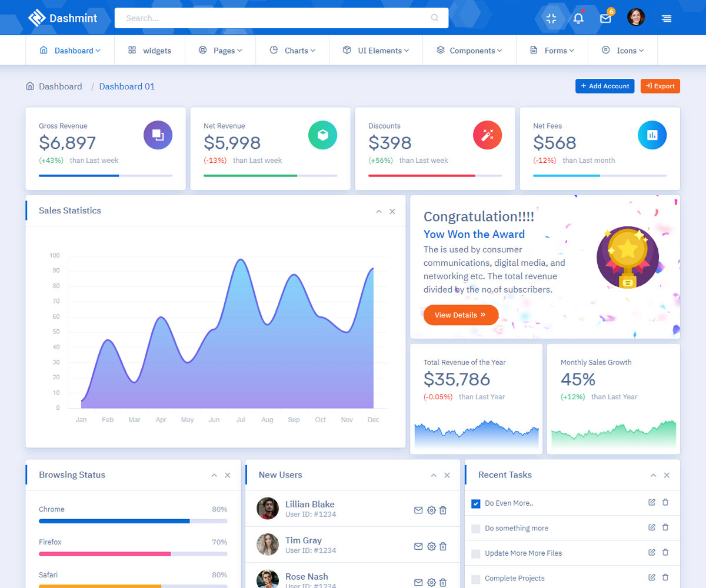Viewport: 706px width, 588px height.
Task: Click the Chrome usage progress bar
Action: (133, 521)
